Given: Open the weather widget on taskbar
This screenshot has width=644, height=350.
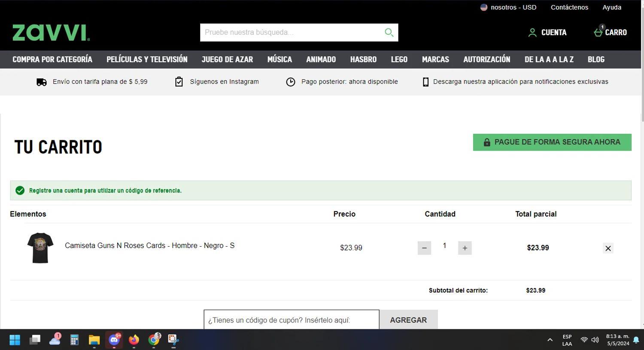Looking at the screenshot, I should 55,340.
